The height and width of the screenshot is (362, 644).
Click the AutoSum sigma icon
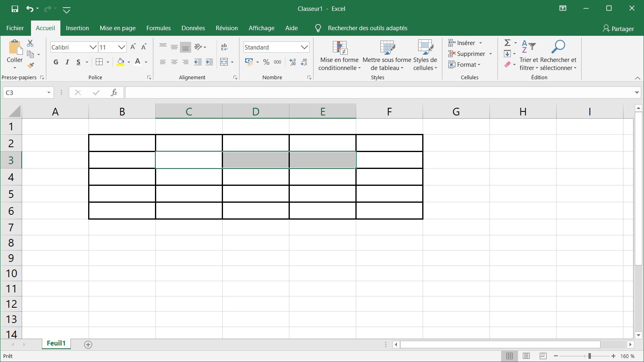coord(508,43)
